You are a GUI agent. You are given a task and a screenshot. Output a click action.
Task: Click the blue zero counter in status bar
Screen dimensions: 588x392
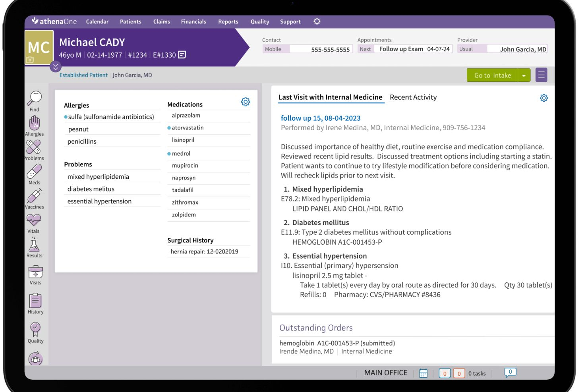coord(445,373)
